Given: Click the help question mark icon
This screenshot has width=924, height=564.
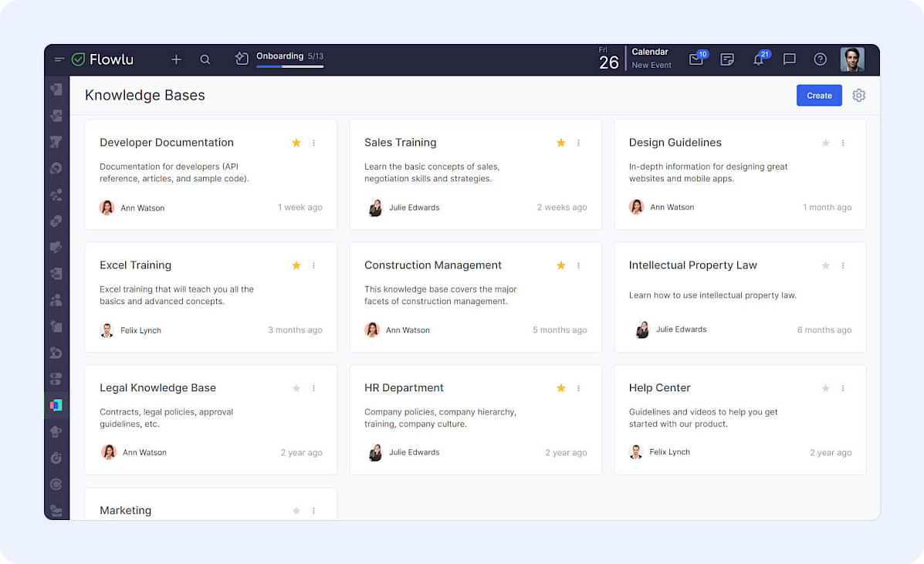Looking at the screenshot, I should pyautogui.click(x=820, y=59).
